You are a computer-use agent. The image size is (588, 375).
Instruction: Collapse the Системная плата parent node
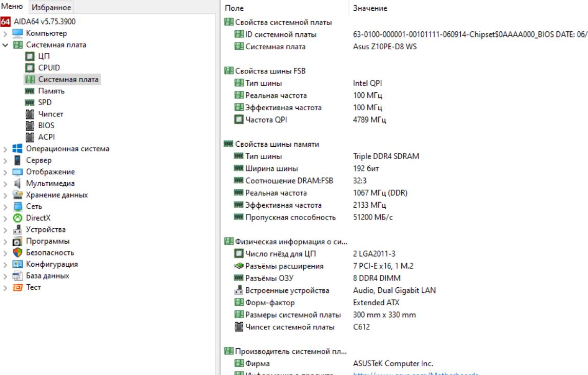[x=5, y=45]
